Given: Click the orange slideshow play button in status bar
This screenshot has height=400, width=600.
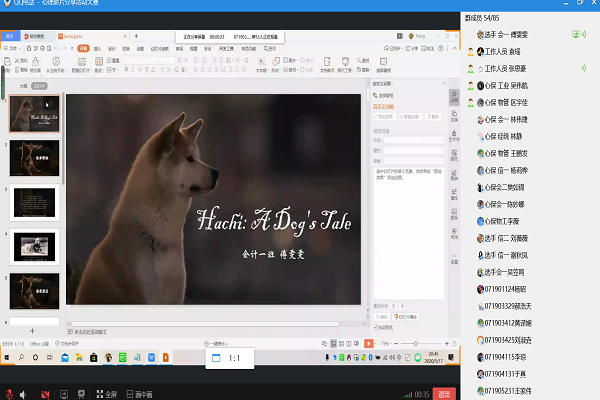Looking at the screenshot, I should tap(368, 343).
